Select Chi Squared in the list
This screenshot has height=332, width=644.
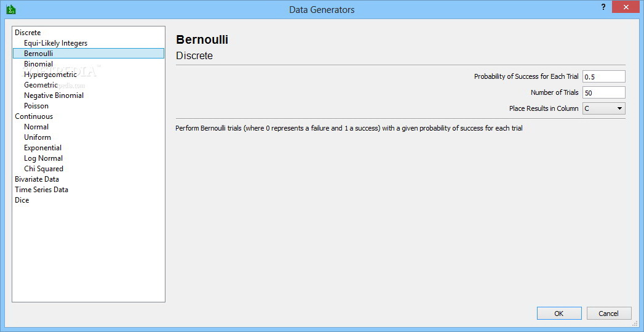pos(44,169)
